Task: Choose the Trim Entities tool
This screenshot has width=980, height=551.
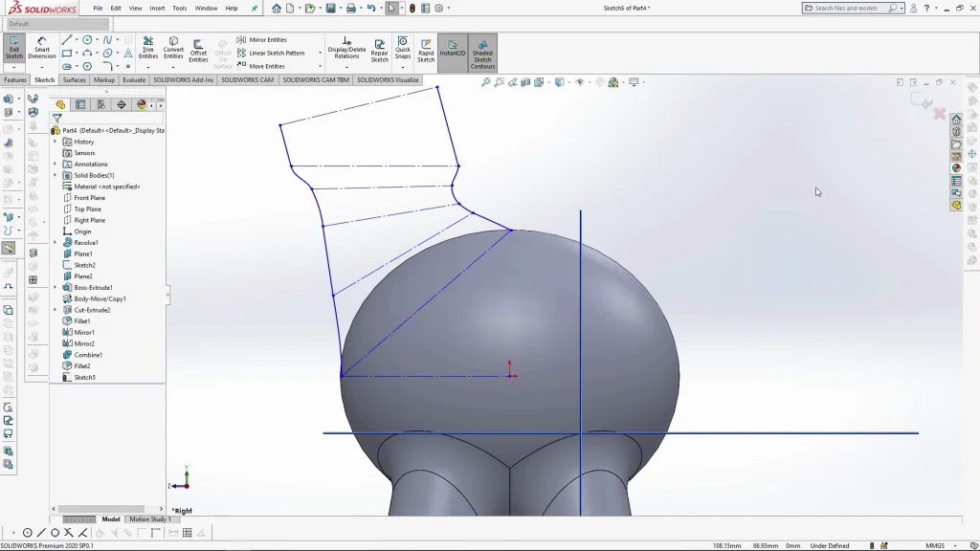Action: pyautogui.click(x=148, y=48)
